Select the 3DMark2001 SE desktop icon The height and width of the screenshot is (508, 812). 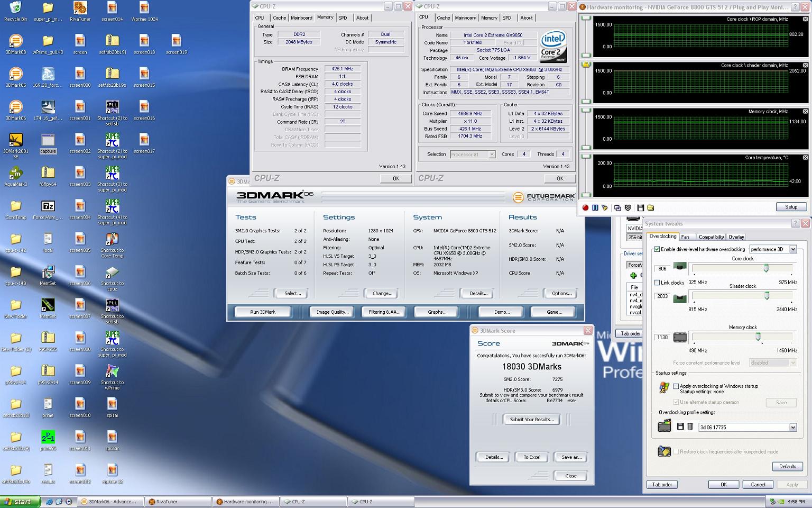[x=15, y=146]
